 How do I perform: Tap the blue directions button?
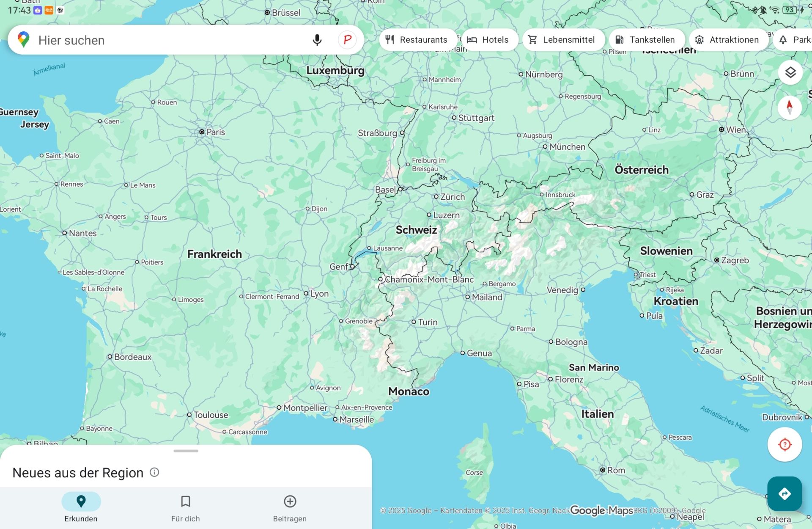(x=785, y=493)
